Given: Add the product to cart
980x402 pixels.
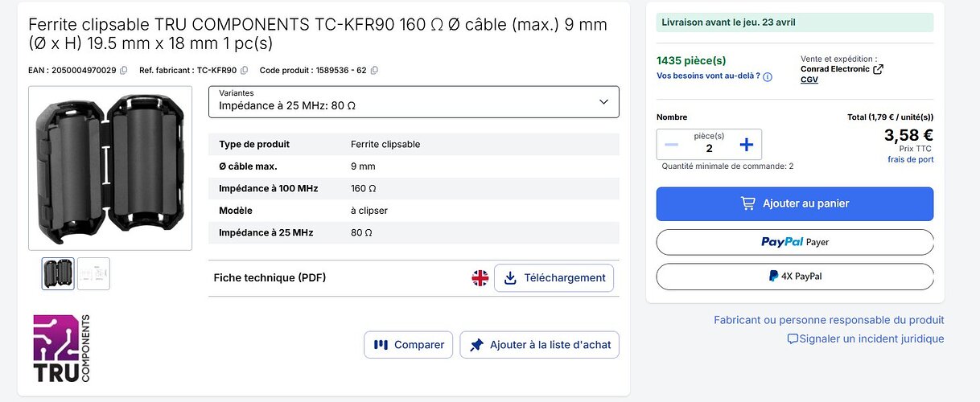Looking at the screenshot, I should 794,204.
